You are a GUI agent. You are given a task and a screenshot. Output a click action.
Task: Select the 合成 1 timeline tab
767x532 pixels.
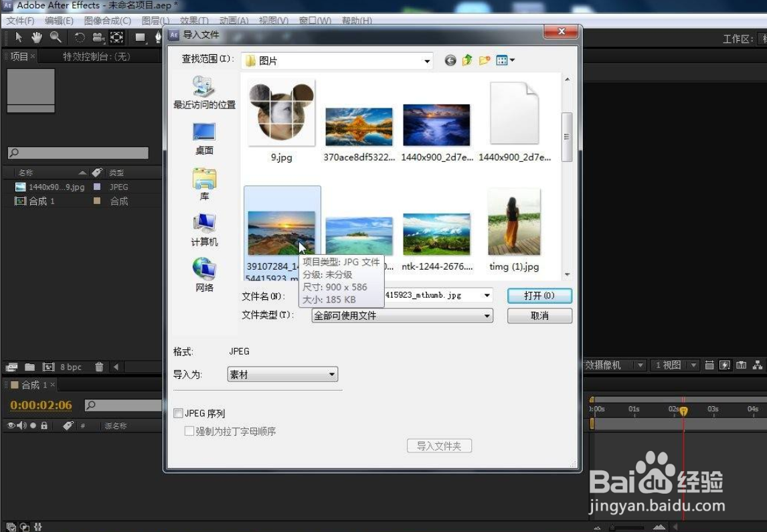click(x=33, y=385)
